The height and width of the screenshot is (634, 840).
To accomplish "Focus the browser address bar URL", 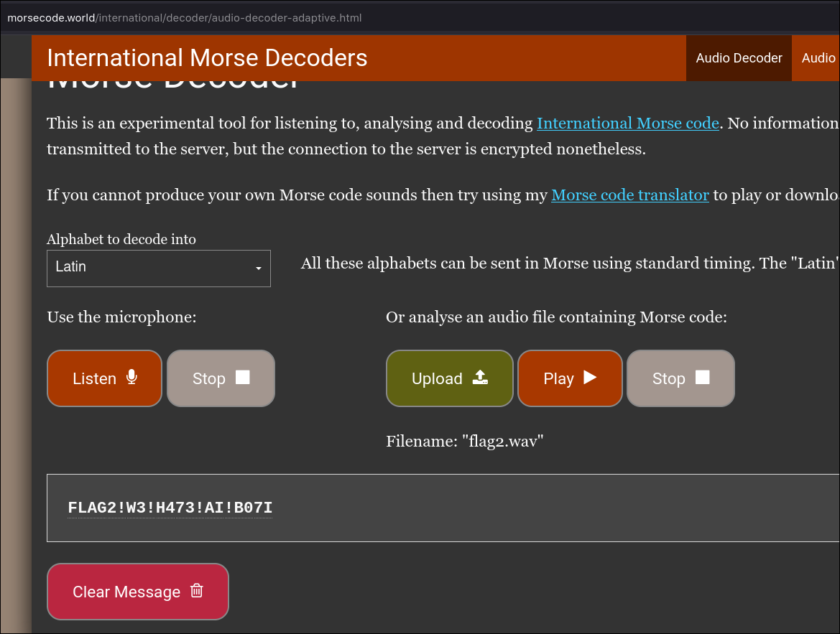I will [185, 17].
